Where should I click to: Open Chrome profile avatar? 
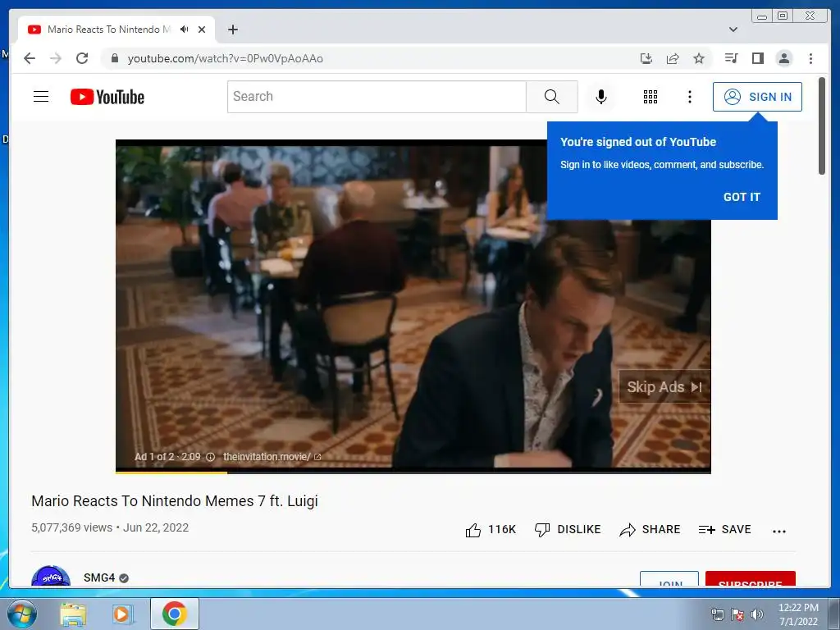tap(783, 58)
